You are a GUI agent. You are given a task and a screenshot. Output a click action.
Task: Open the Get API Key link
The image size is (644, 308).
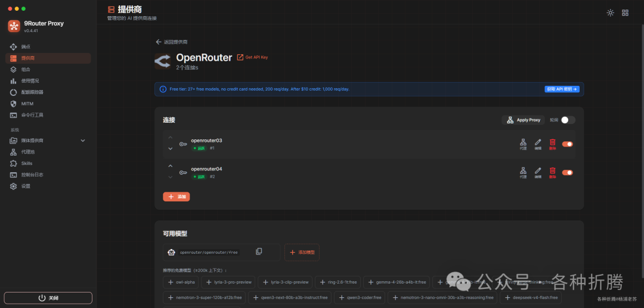253,57
